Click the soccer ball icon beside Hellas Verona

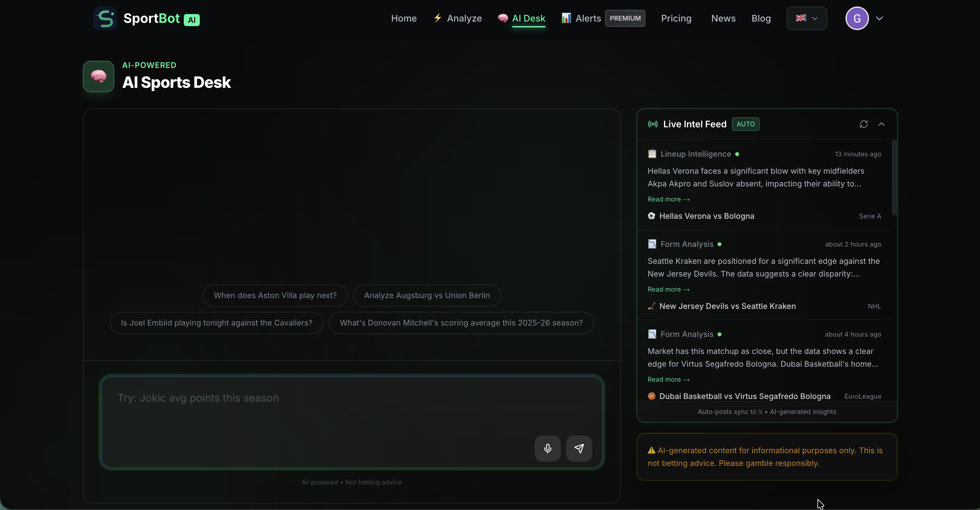click(x=651, y=216)
